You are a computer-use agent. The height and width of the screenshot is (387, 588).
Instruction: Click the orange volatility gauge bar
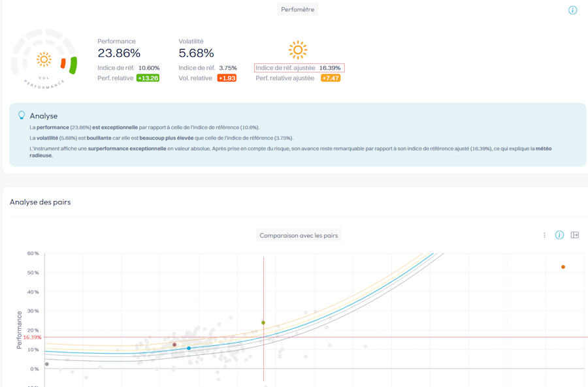(63, 63)
